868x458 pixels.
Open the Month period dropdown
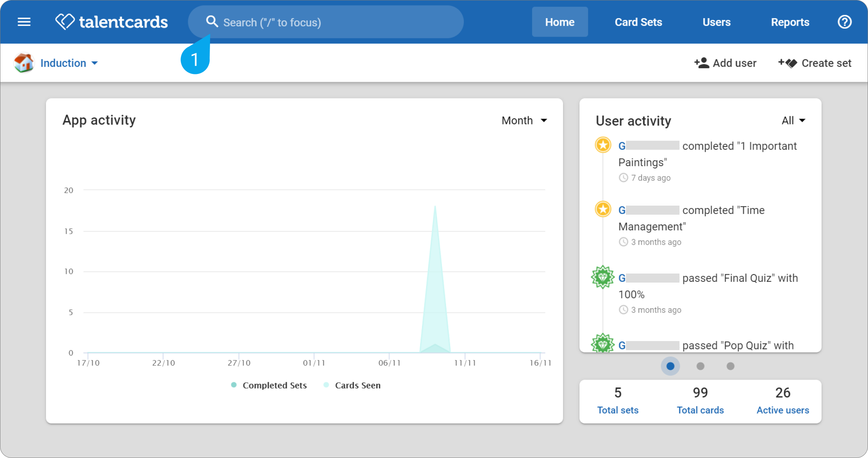tap(524, 120)
